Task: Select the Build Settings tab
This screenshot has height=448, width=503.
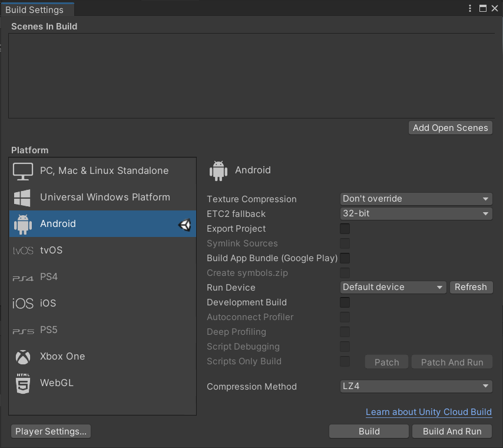Action: click(37, 9)
